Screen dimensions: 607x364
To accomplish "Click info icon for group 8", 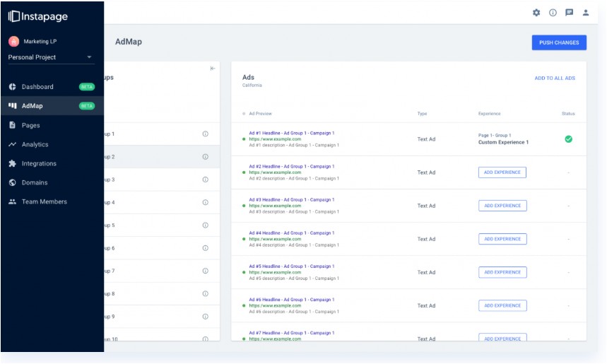I will coord(205,294).
